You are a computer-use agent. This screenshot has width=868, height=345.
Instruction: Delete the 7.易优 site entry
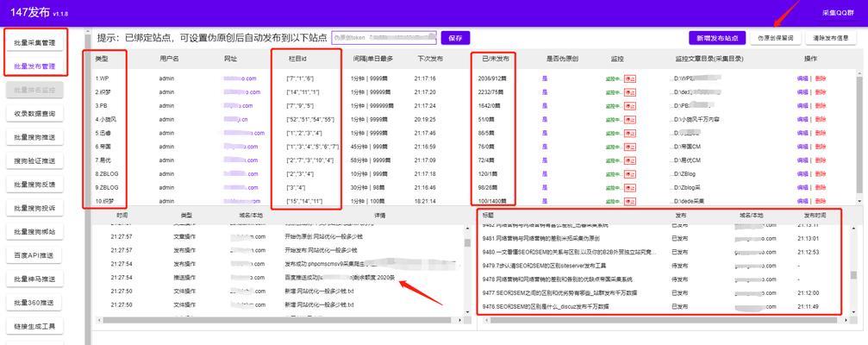pyautogui.click(x=821, y=160)
